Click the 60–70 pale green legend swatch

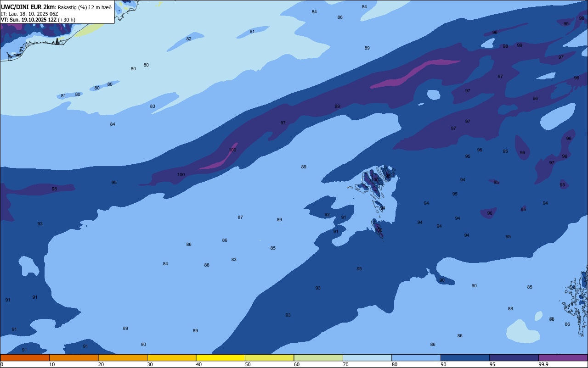pos(318,357)
